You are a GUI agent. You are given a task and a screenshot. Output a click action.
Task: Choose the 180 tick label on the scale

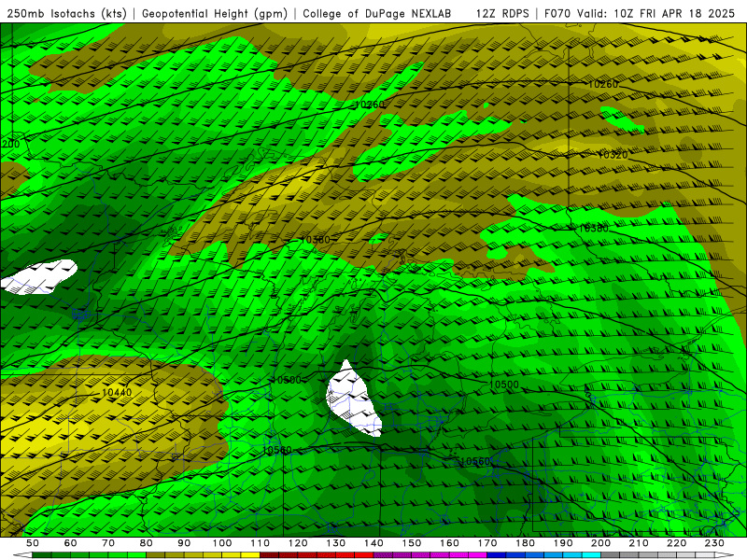(525, 543)
